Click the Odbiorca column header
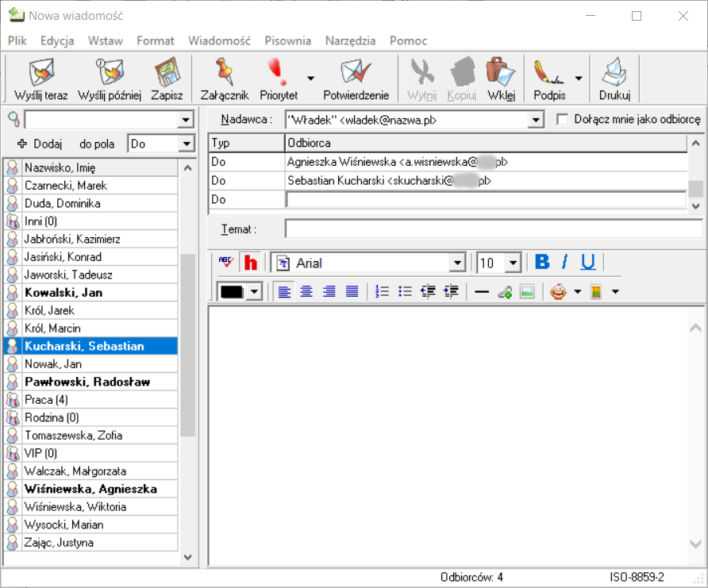The image size is (708, 588). click(x=487, y=143)
